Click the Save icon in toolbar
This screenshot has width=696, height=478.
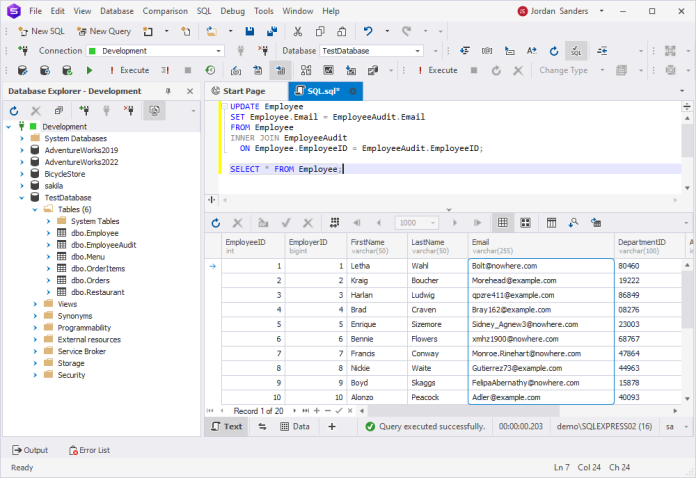[x=250, y=31]
